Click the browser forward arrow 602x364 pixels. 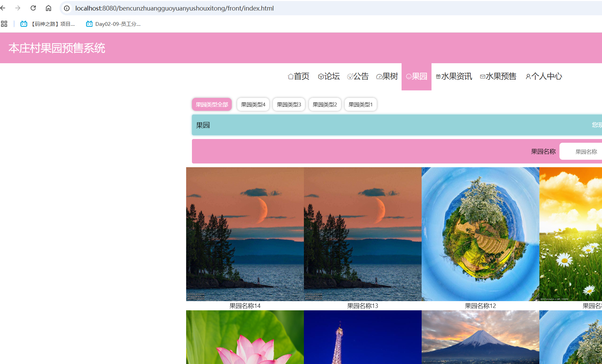(18, 8)
